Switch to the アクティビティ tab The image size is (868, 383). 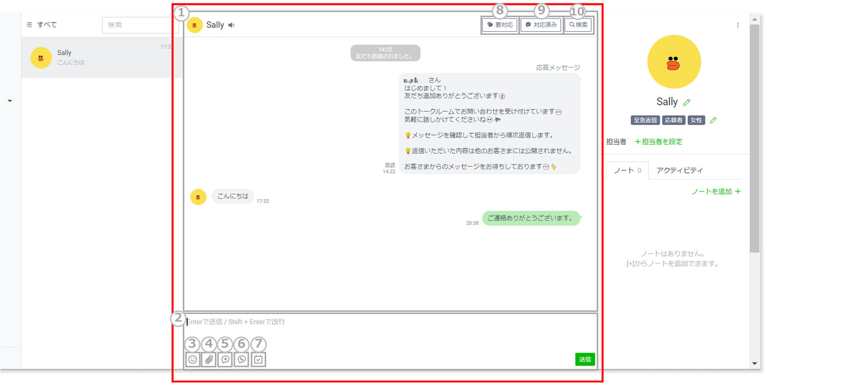point(679,170)
